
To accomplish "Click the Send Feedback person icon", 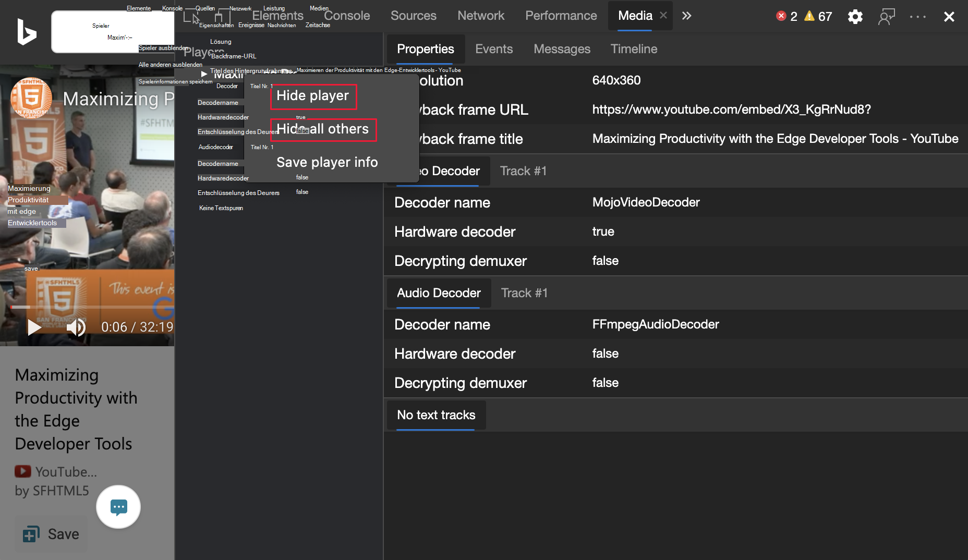I will 886,16.
